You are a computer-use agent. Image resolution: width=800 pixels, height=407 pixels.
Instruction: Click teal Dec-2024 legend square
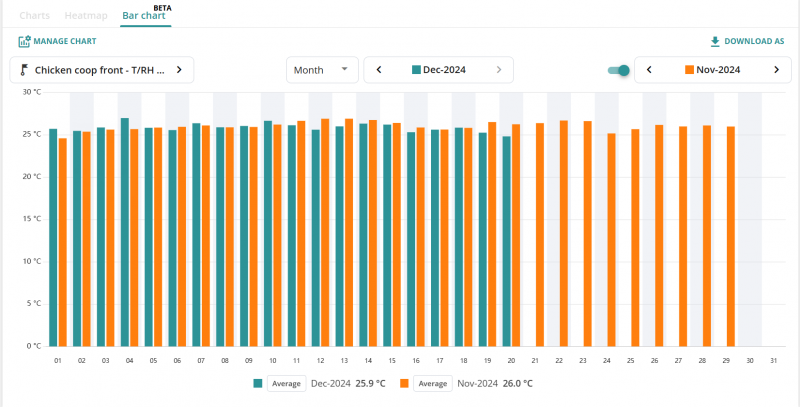pos(258,383)
